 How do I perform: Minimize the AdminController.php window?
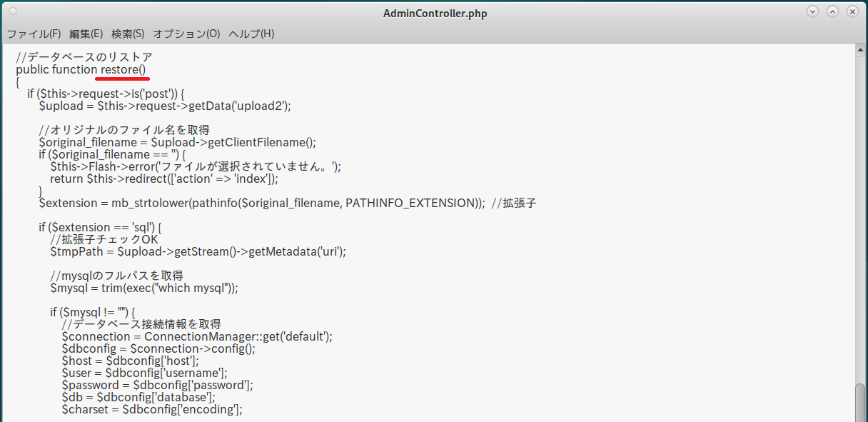point(812,12)
